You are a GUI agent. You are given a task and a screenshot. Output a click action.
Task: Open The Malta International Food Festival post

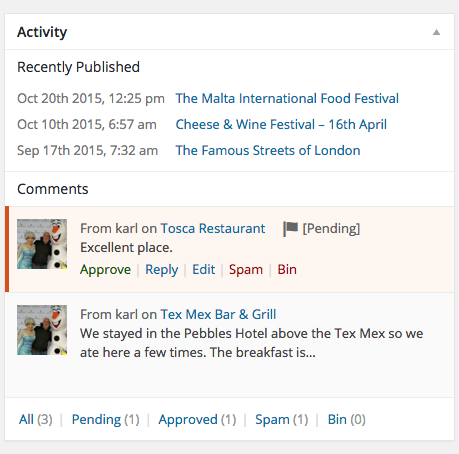point(287,98)
